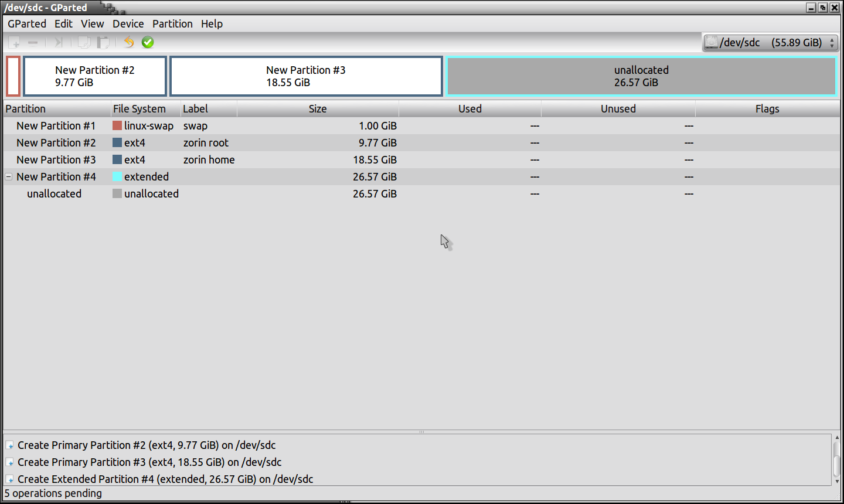Open the Partition menu
This screenshot has width=844, height=504.
point(172,23)
